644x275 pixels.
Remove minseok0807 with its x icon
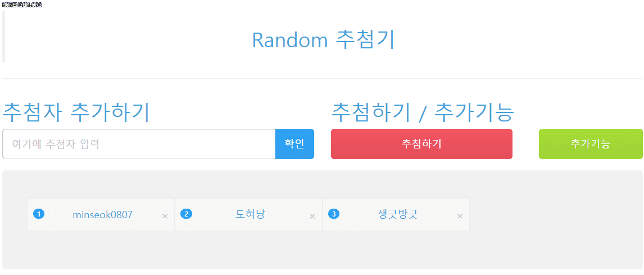click(x=165, y=216)
